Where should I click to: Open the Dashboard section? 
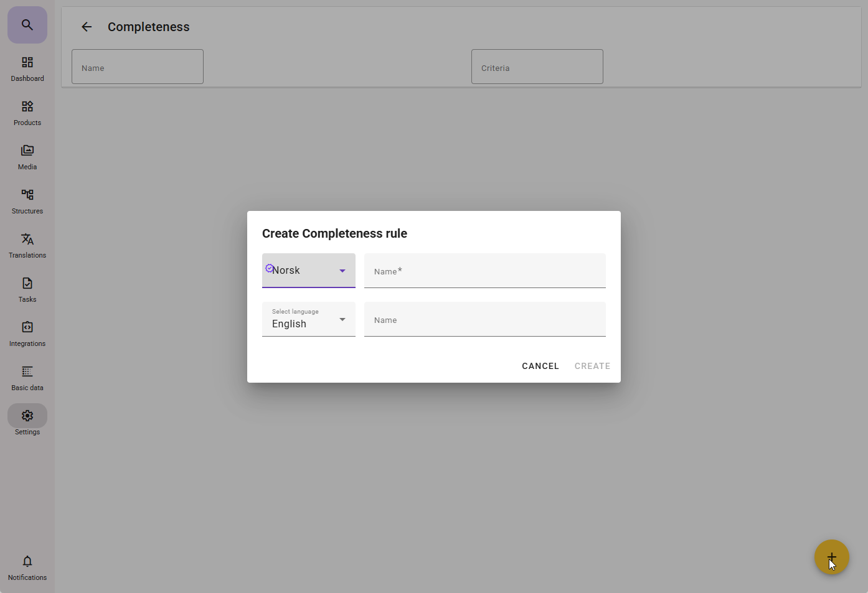27,69
